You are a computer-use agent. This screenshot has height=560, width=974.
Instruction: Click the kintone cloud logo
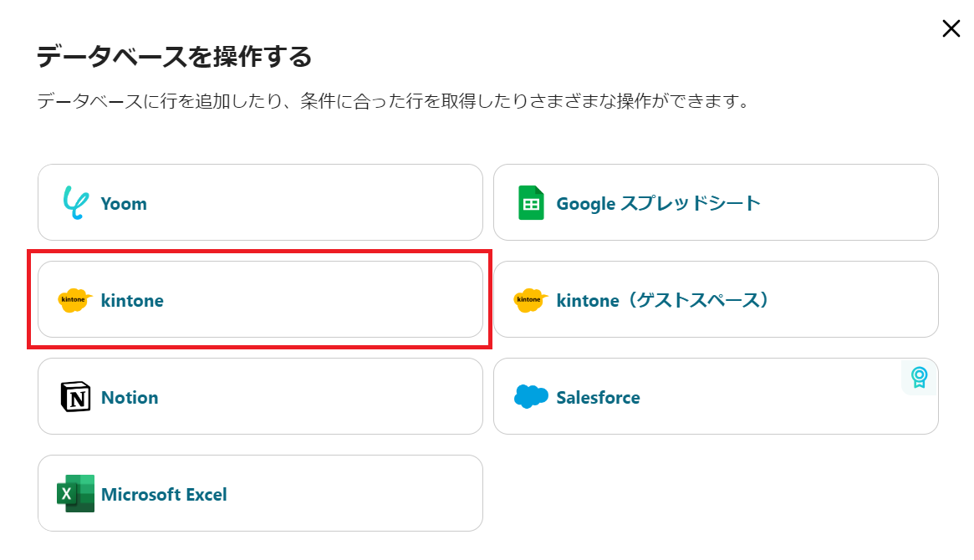[74, 299]
